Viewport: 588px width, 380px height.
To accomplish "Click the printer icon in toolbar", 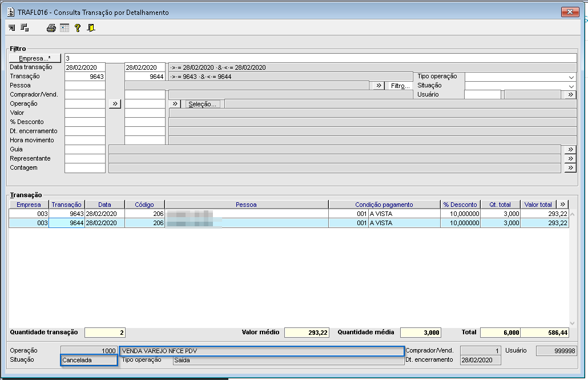I will 51,28.
